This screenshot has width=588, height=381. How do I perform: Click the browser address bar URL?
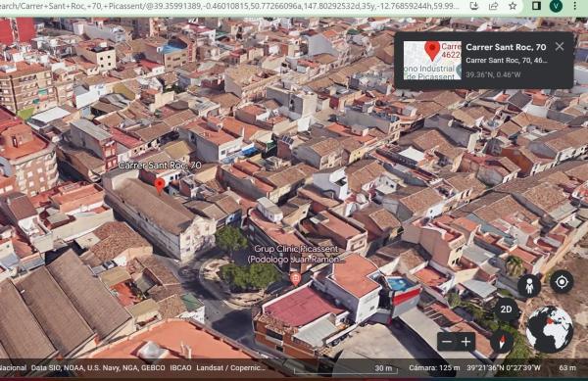tap(229, 6)
